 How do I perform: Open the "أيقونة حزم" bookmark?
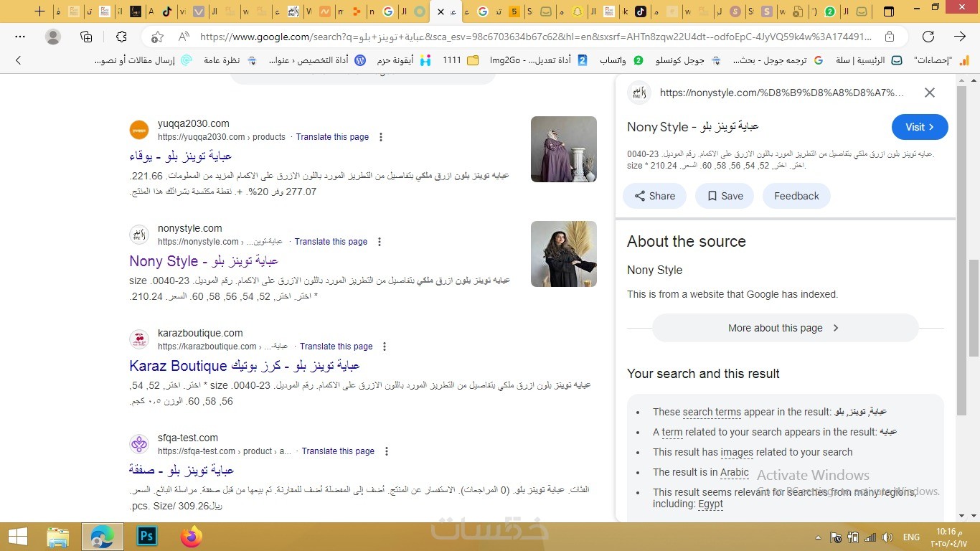click(x=405, y=61)
